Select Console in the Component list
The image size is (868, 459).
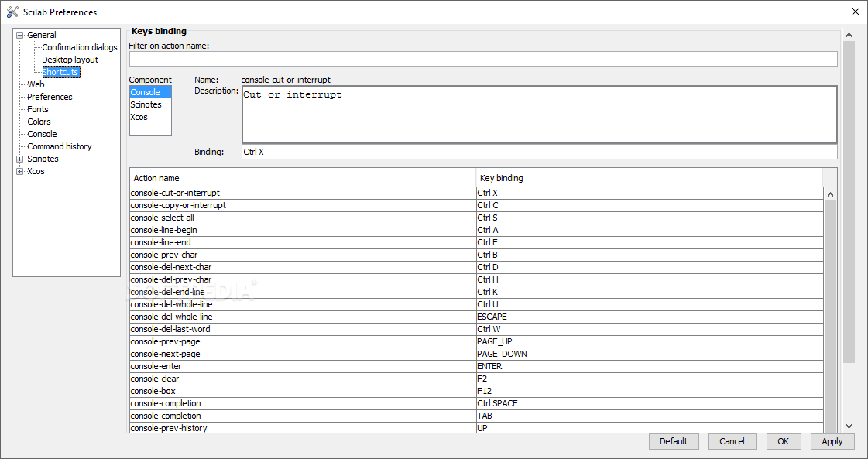pyautogui.click(x=150, y=92)
